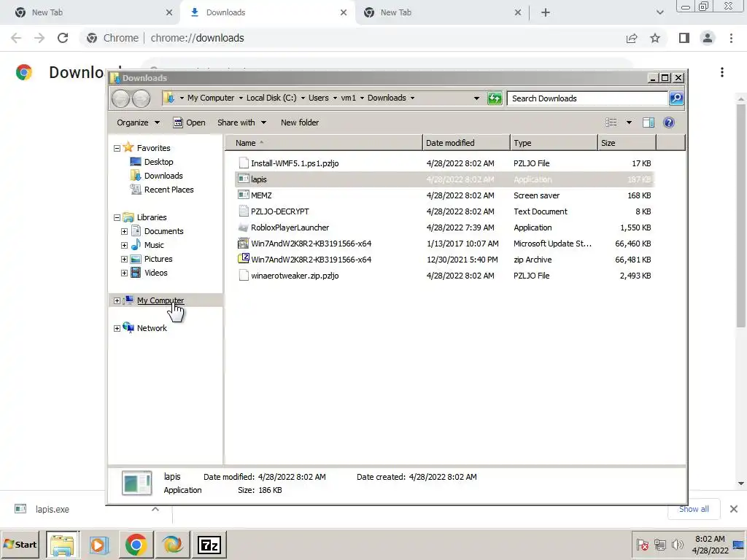Open view options dropdown arrow
The width and height of the screenshot is (747, 560).
click(629, 122)
